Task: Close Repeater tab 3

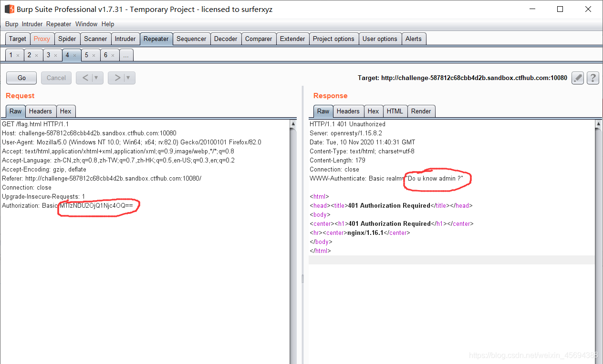Action: point(55,56)
